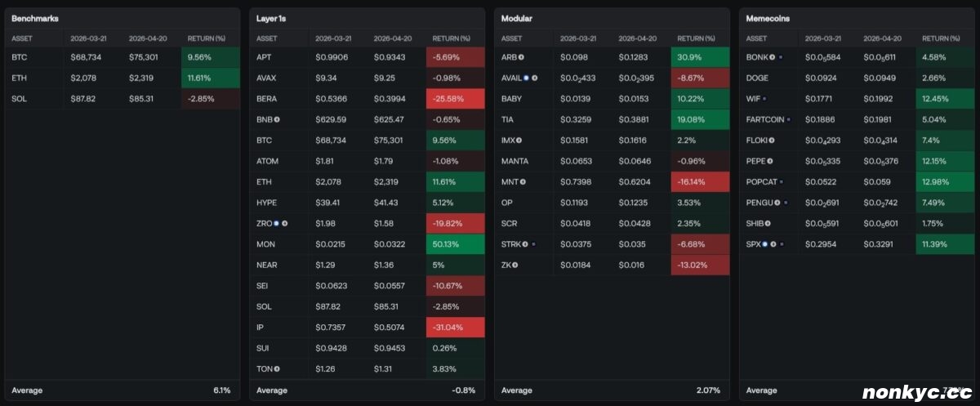Click the icon beside PEPE
Image resolution: width=980 pixels, height=406 pixels.
(770, 161)
